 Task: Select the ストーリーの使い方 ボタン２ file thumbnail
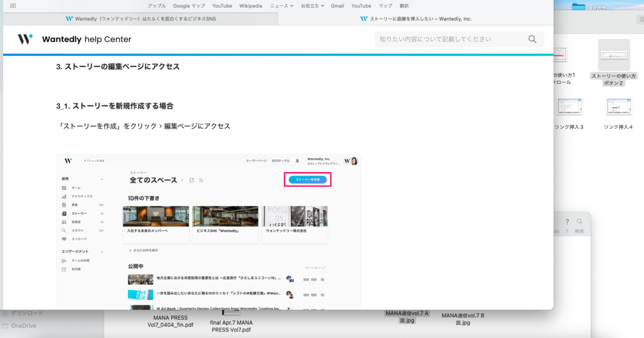[613, 55]
